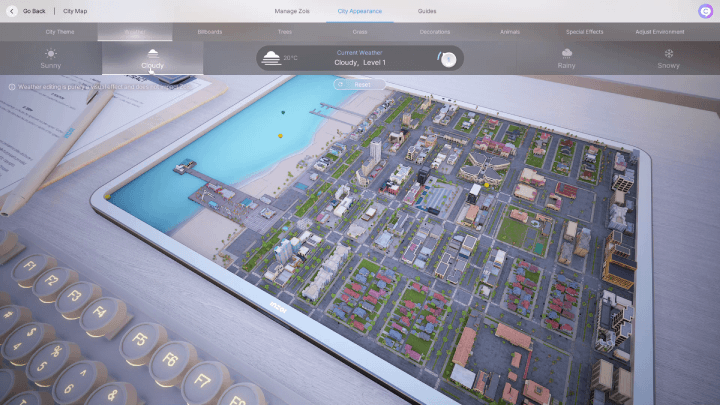Open the profile avatar icon

pyautogui.click(x=706, y=11)
